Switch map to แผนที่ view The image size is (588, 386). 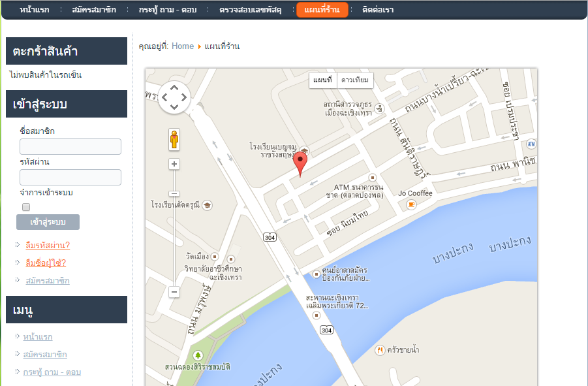click(x=323, y=80)
